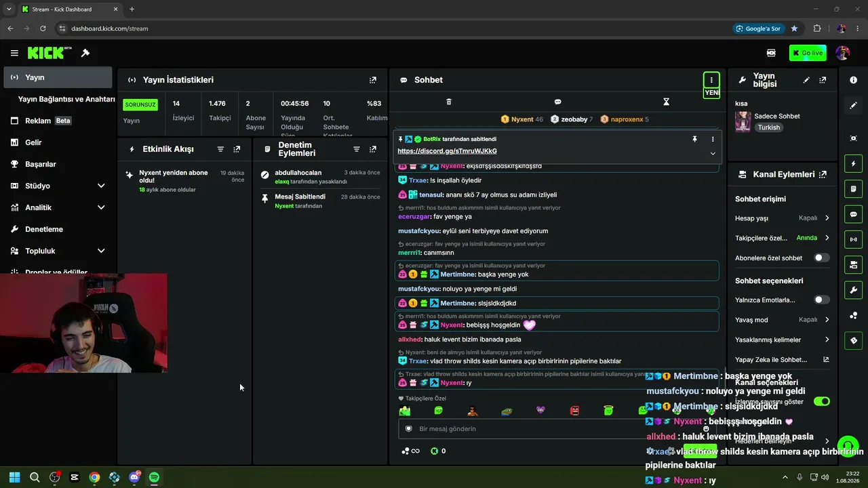Click the speech bubble icon in the chat toolbar
The width and height of the screenshot is (868, 488).
(557, 102)
